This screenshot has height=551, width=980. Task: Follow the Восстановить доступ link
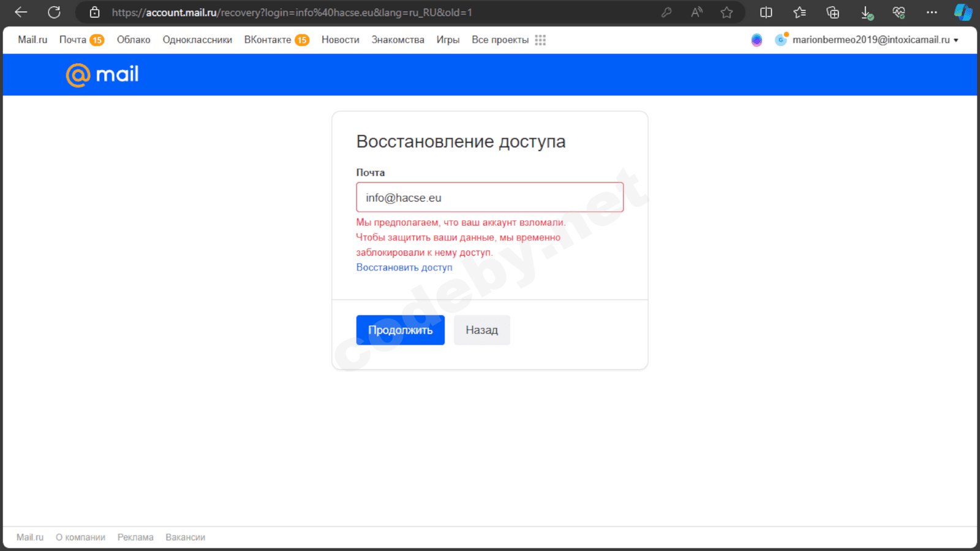(x=404, y=267)
